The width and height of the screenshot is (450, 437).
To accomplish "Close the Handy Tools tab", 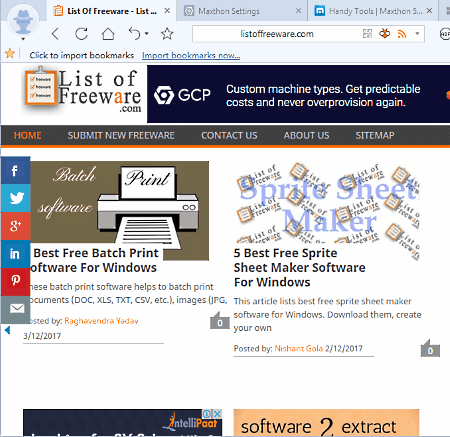I will click(430, 11).
